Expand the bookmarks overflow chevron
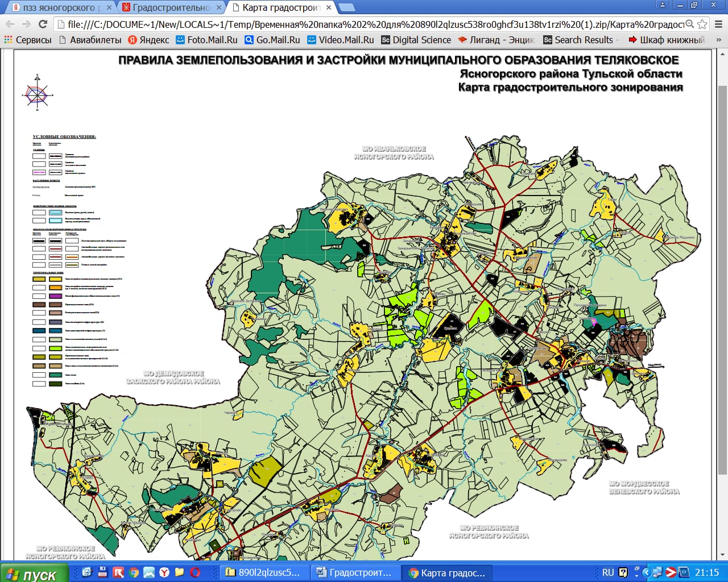 point(718,40)
